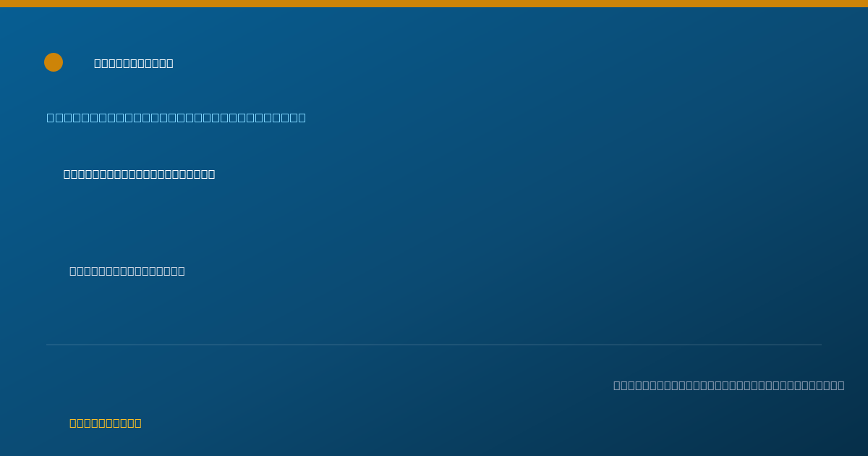Click the pale gray text line in the middle
Viewport: 868px width, 456px height.
point(127,271)
